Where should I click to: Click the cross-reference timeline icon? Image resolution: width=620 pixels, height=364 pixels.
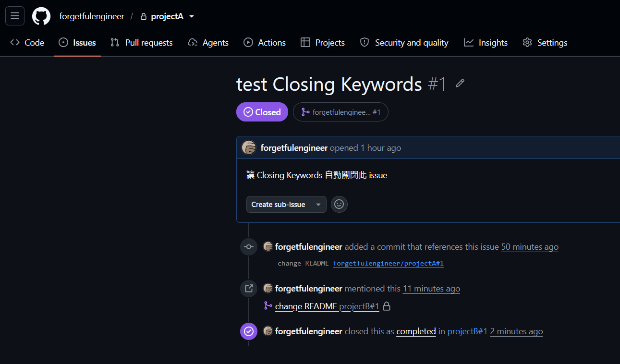(249, 289)
